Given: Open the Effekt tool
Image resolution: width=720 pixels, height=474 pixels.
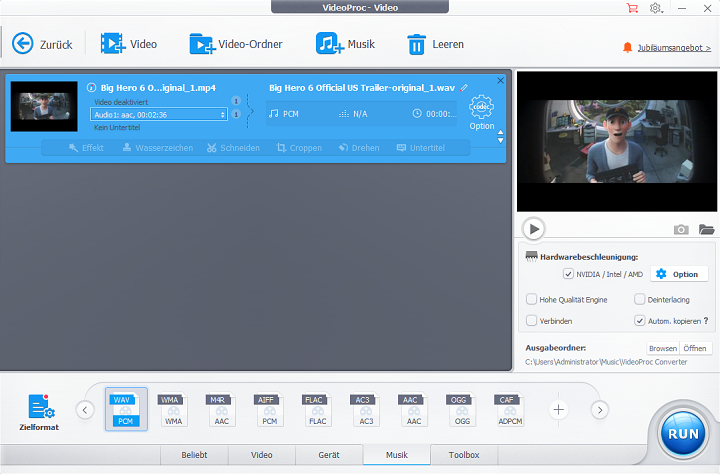Looking at the screenshot, I should pyautogui.click(x=86, y=148).
